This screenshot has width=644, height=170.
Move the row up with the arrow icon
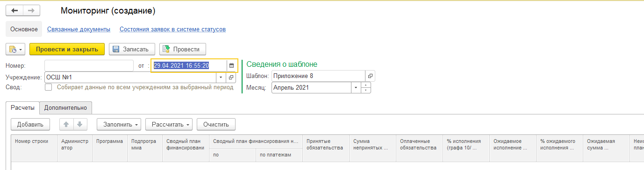coord(67,125)
